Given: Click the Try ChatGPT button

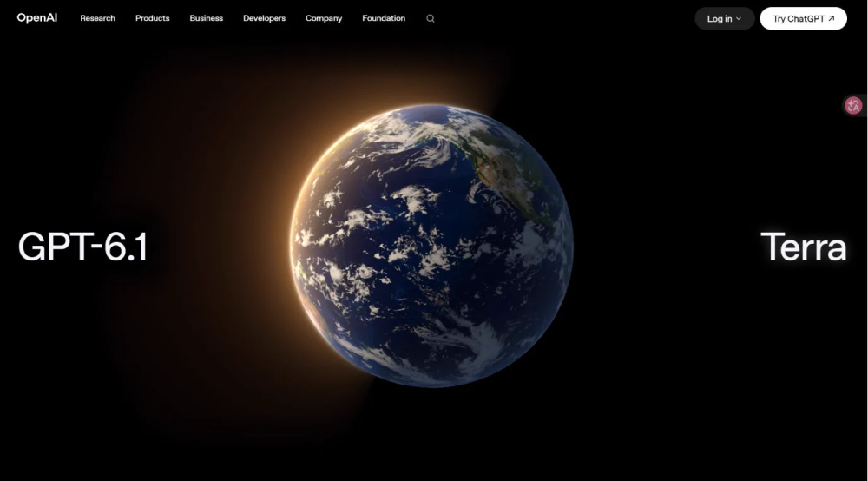Looking at the screenshot, I should point(803,19).
